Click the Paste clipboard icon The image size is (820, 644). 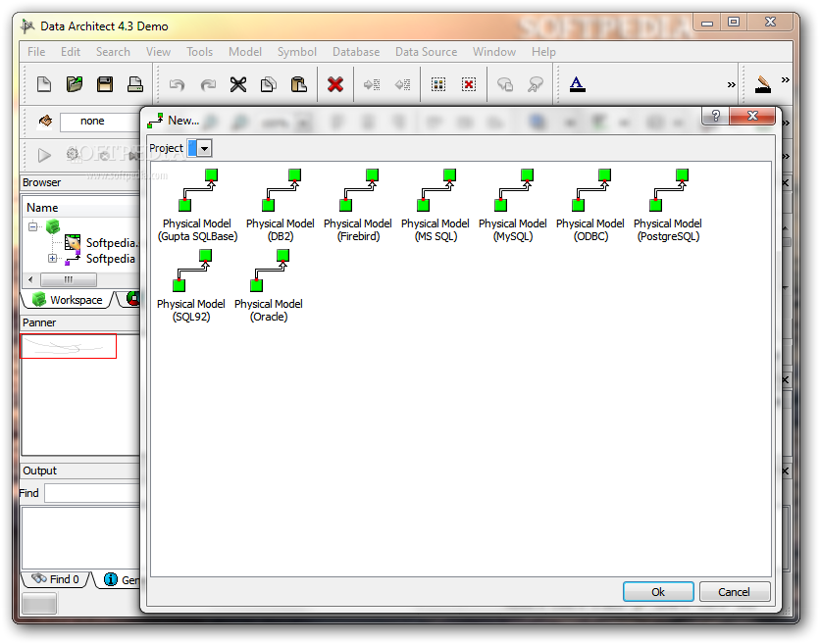tap(298, 84)
